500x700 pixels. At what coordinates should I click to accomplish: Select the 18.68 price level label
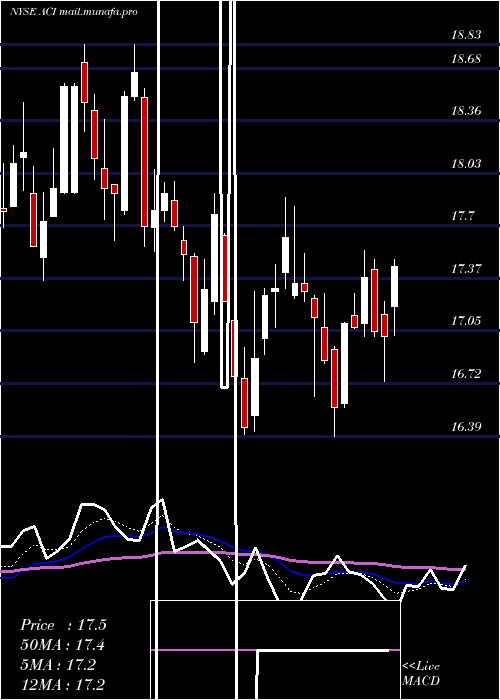tap(466, 58)
